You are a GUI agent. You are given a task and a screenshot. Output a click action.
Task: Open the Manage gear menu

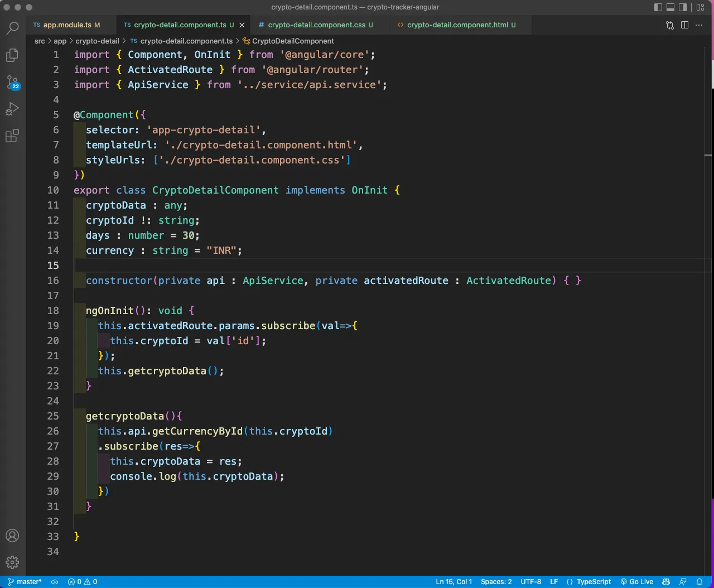[x=12, y=562]
